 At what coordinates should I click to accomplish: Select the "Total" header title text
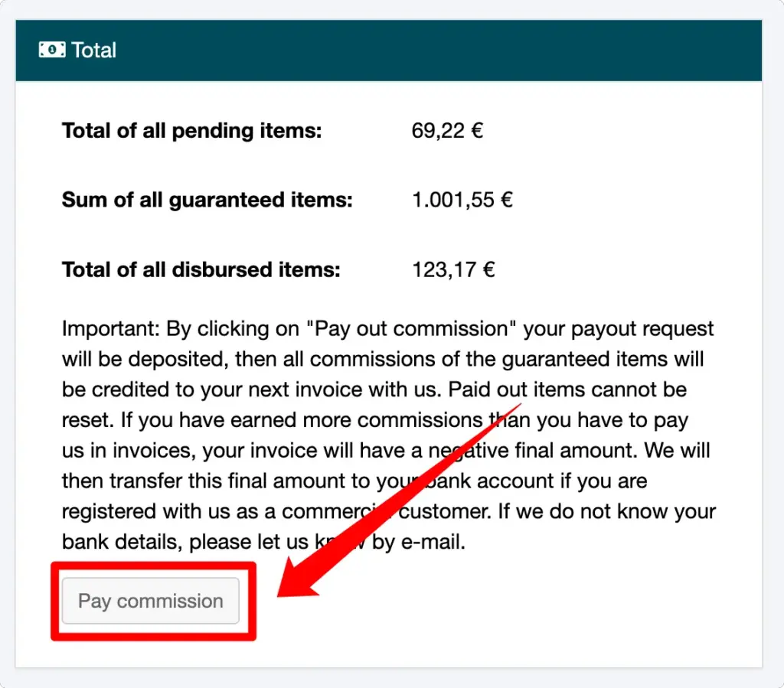coord(93,51)
